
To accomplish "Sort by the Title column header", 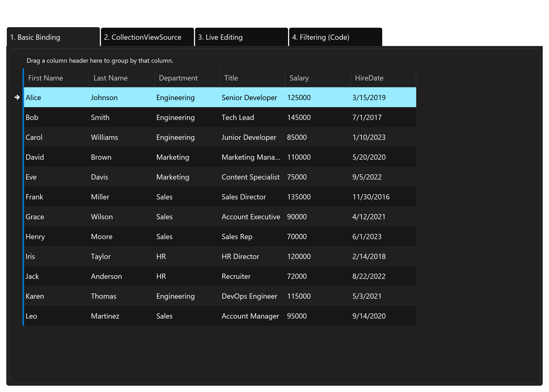I will pos(231,78).
